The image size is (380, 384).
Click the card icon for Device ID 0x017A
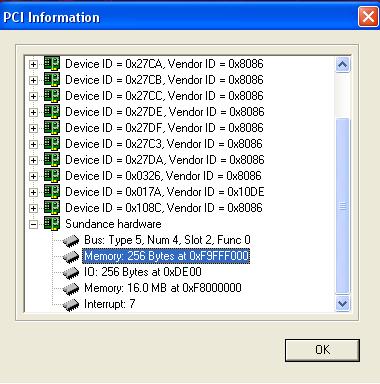tap(52, 191)
